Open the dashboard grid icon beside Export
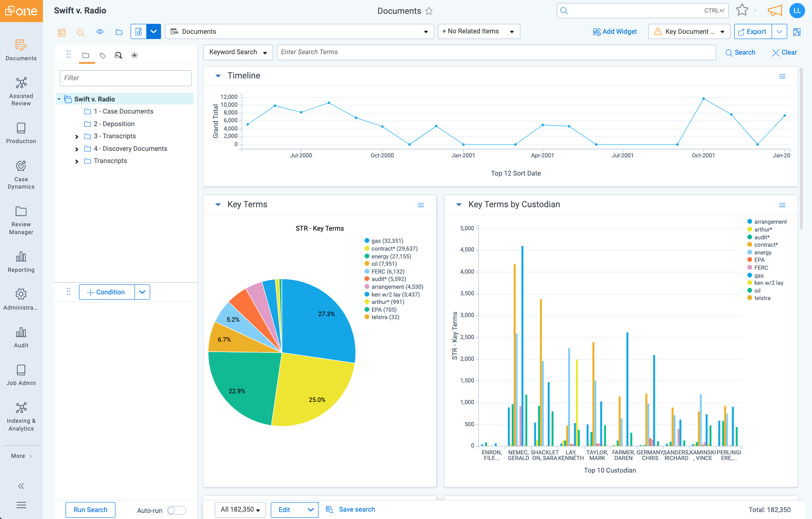Viewport: 812px width, 519px height. pyautogui.click(x=797, y=32)
